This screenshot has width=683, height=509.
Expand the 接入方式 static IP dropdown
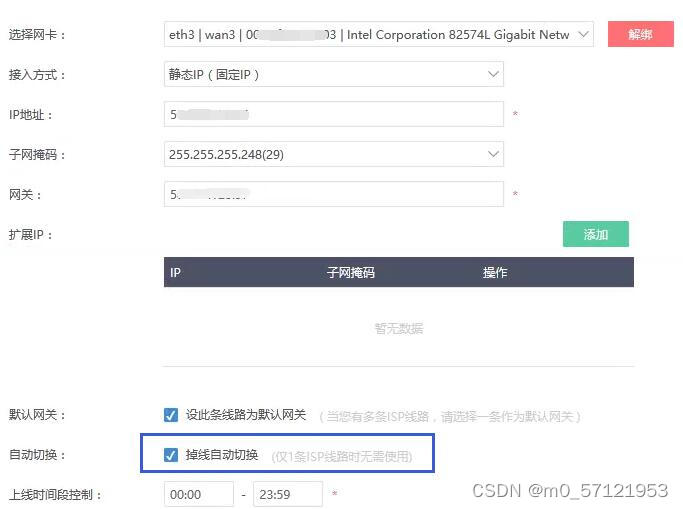click(x=334, y=74)
